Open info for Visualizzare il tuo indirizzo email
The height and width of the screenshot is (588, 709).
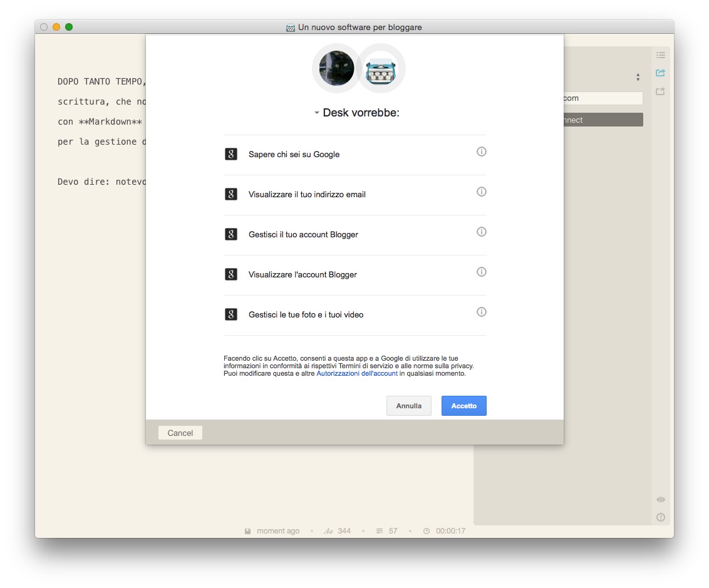tap(482, 192)
